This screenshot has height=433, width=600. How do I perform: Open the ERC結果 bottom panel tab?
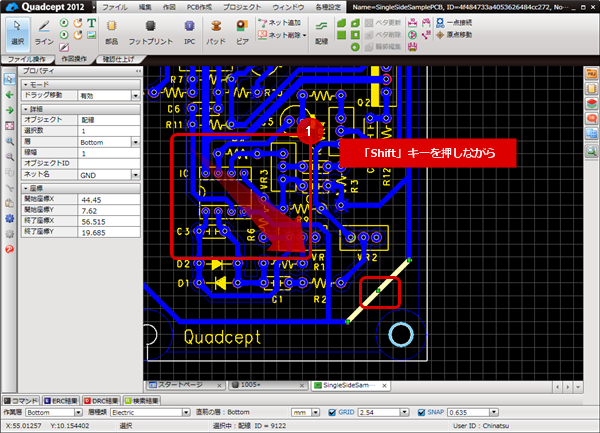click(x=60, y=401)
